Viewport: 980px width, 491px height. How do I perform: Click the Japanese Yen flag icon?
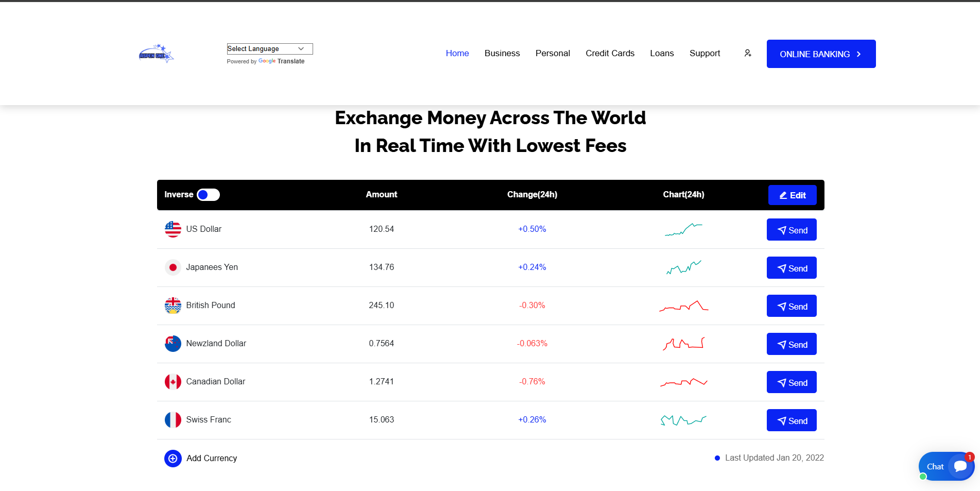[173, 267]
